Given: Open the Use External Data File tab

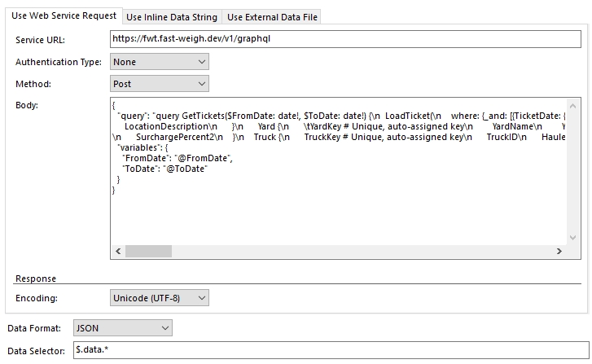Looking at the screenshot, I should click(272, 17).
